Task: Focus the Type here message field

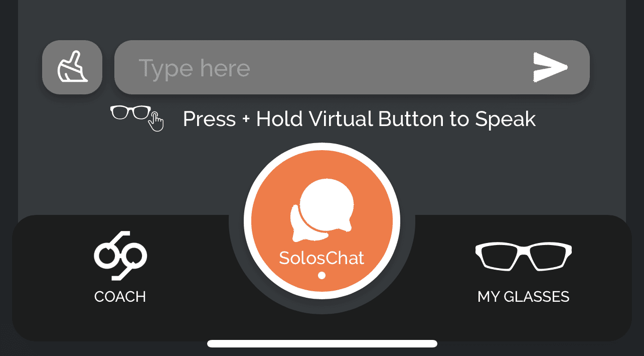Action: [x=352, y=67]
